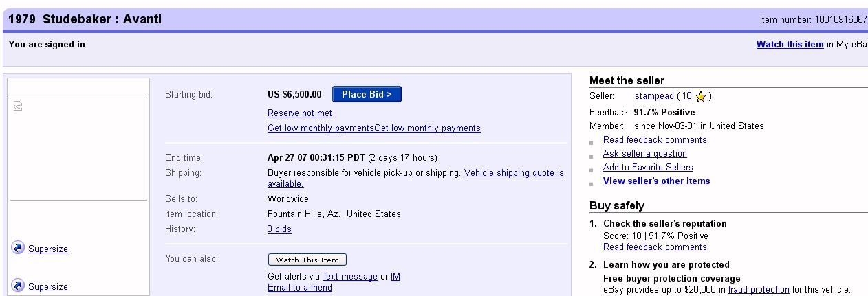Image resolution: width=868 pixels, height=296 pixels.
Task: Open the Reserve not met link
Action: point(299,113)
